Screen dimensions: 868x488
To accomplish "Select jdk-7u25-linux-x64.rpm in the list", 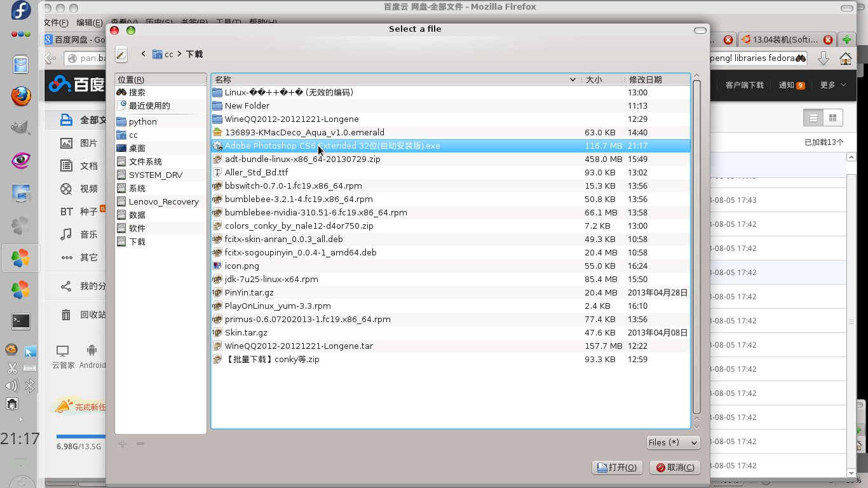I will click(450, 279).
